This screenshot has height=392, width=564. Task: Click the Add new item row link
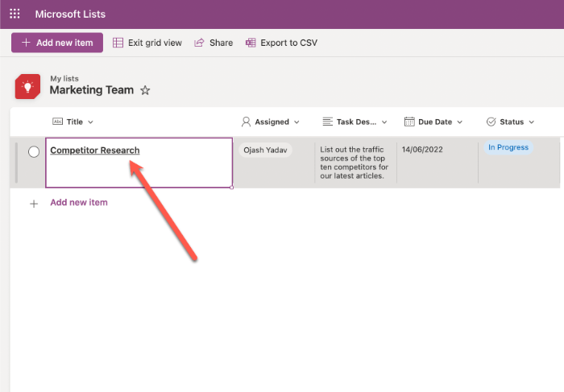pos(79,202)
